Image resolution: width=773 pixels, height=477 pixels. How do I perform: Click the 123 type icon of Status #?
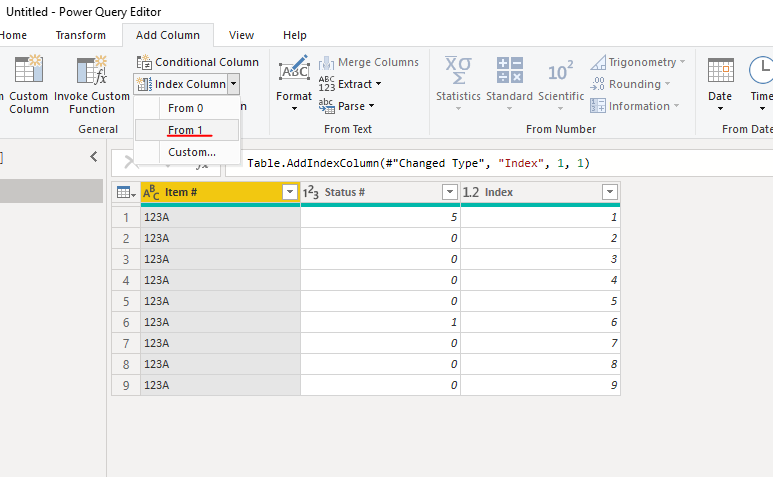311,192
